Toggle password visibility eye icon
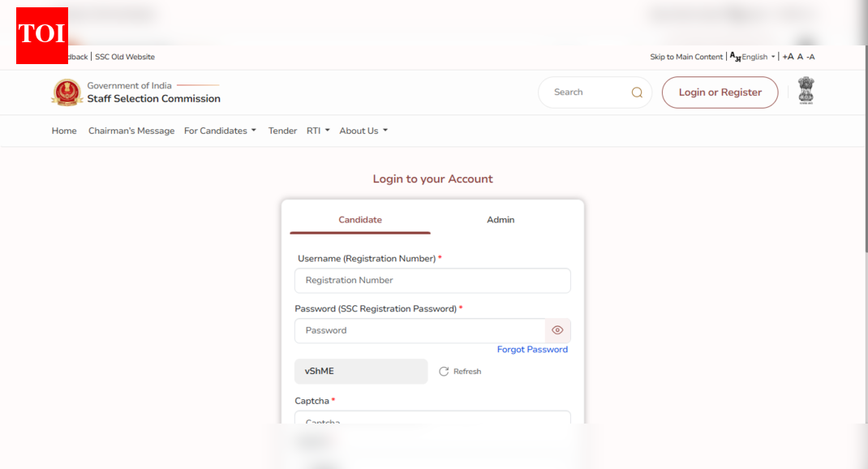The image size is (868, 469). click(557, 330)
